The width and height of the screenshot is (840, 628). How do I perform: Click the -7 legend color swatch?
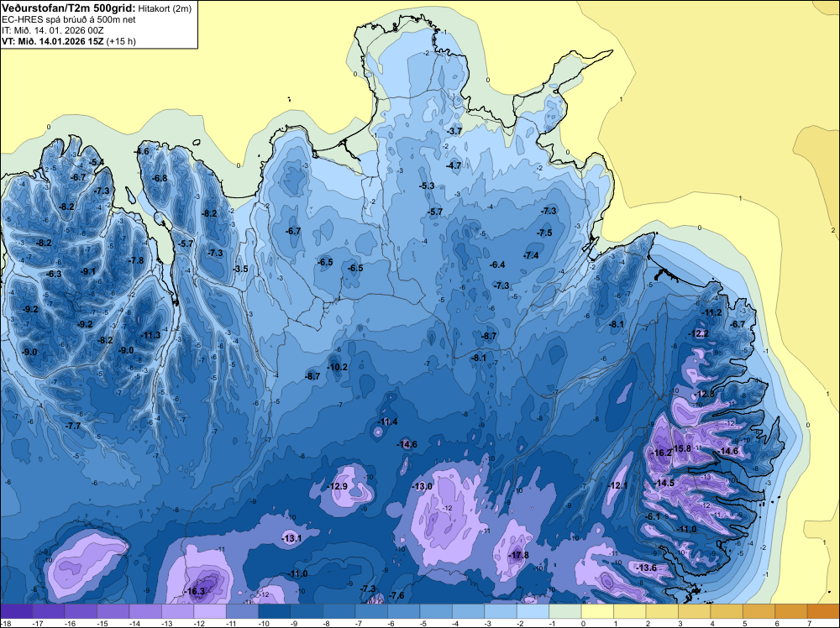371,611
